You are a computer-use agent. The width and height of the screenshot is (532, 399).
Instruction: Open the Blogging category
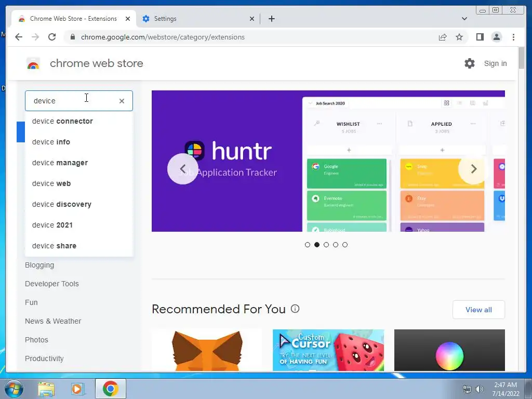click(x=39, y=265)
